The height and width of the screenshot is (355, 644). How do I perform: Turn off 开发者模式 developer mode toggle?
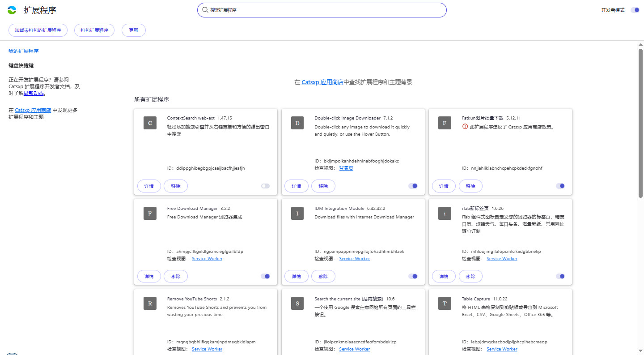coord(635,10)
